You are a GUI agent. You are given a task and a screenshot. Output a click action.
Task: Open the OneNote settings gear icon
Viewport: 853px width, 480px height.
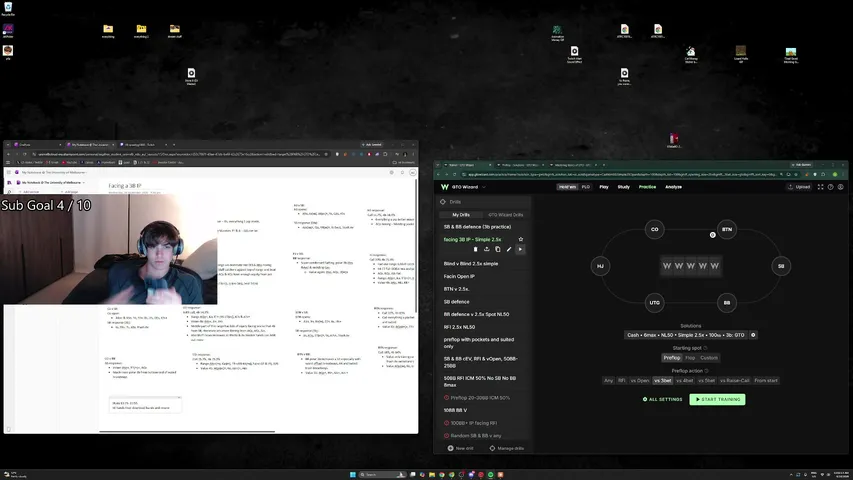pyautogui.click(x=391, y=173)
